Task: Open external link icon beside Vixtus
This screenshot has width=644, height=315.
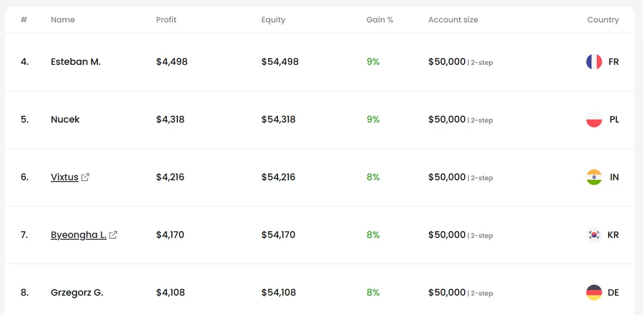Action: tap(86, 177)
